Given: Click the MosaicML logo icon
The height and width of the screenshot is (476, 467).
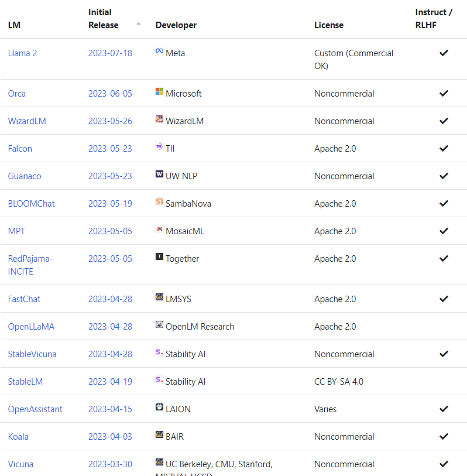Looking at the screenshot, I should tap(159, 230).
